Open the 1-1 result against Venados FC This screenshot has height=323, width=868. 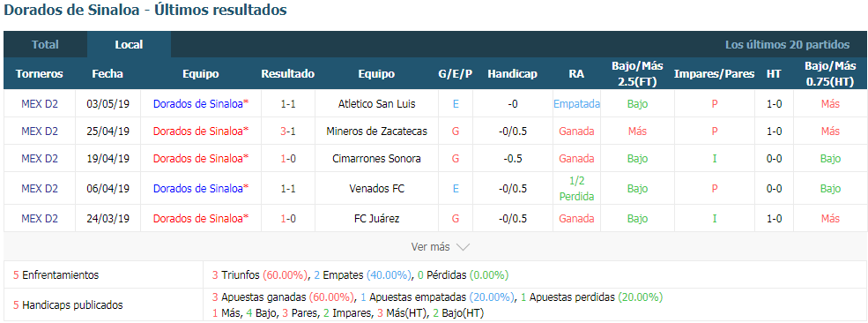[x=288, y=188]
